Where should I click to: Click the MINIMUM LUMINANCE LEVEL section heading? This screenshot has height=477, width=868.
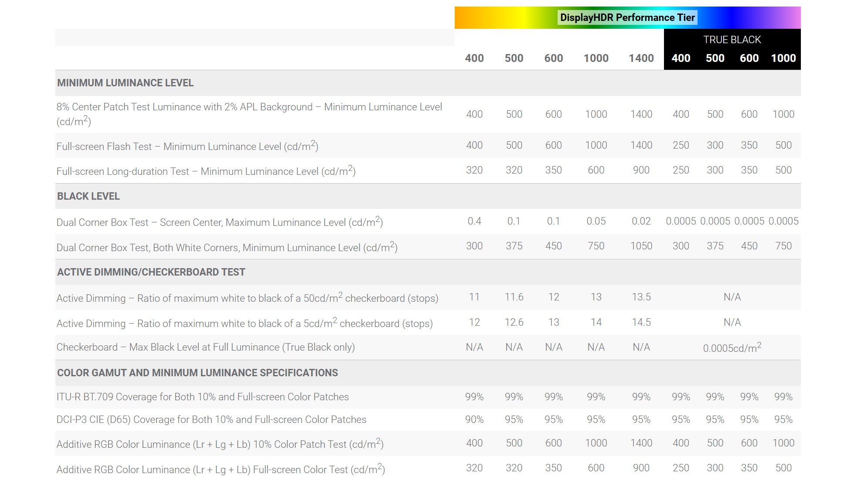(125, 83)
